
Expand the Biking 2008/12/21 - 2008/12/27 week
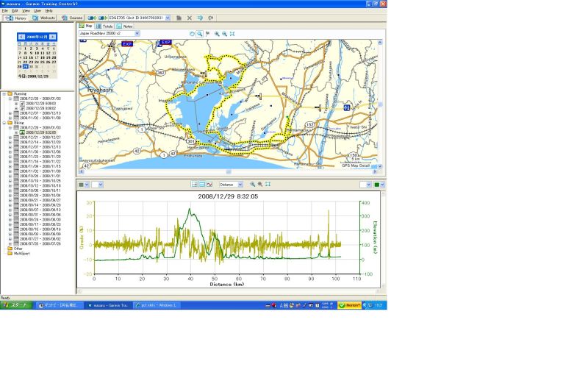(x=10, y=138)
